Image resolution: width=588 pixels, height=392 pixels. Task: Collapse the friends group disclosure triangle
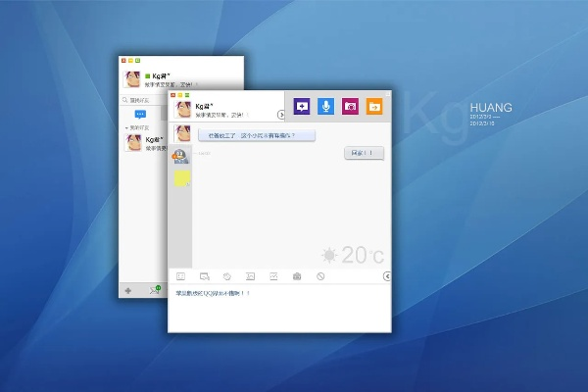pos(126,128)
